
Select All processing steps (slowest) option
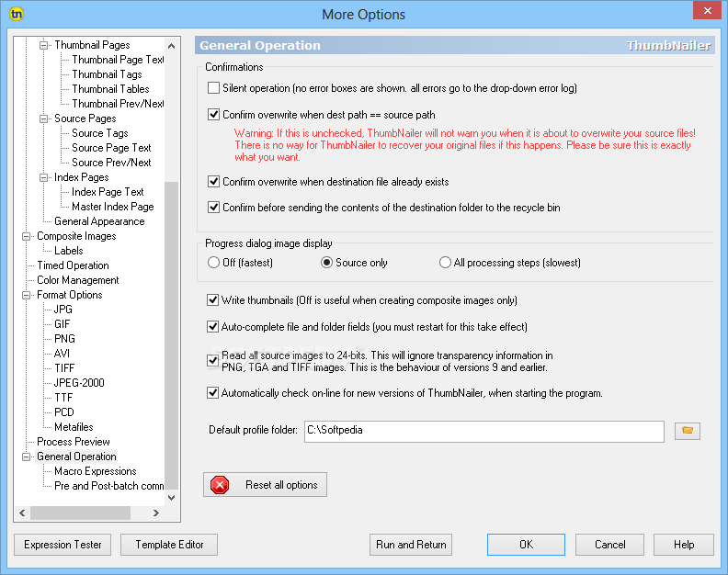445,262
